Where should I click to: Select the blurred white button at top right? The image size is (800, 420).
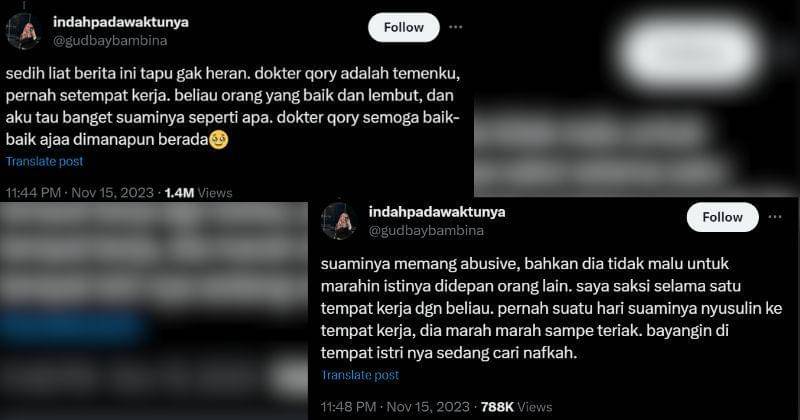pos(690,52)
